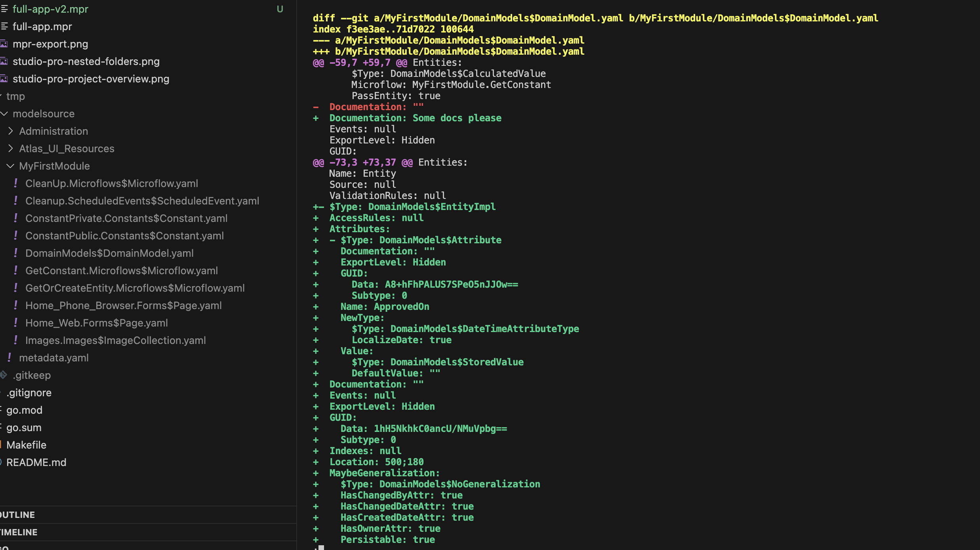
Task: Click the U status badge on full-app-v2.mpr
Action: pyautogui.click(x=280, y=9)
